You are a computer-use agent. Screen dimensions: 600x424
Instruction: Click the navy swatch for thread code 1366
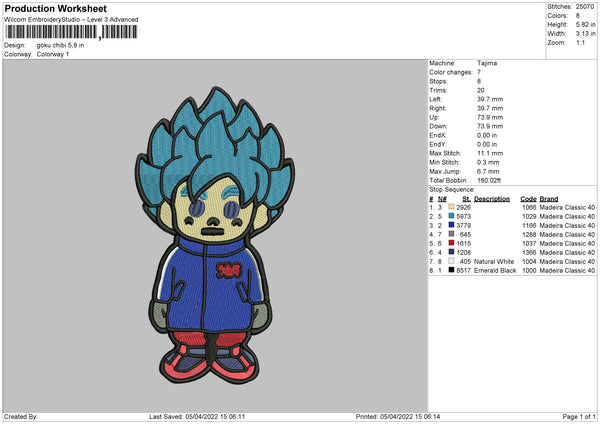pos(451,252)
